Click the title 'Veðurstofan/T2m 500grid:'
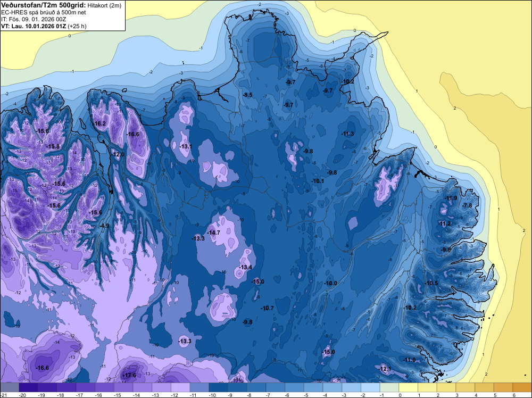The width and height of the screenshot is (532, 398). click(x=44, y=5)
